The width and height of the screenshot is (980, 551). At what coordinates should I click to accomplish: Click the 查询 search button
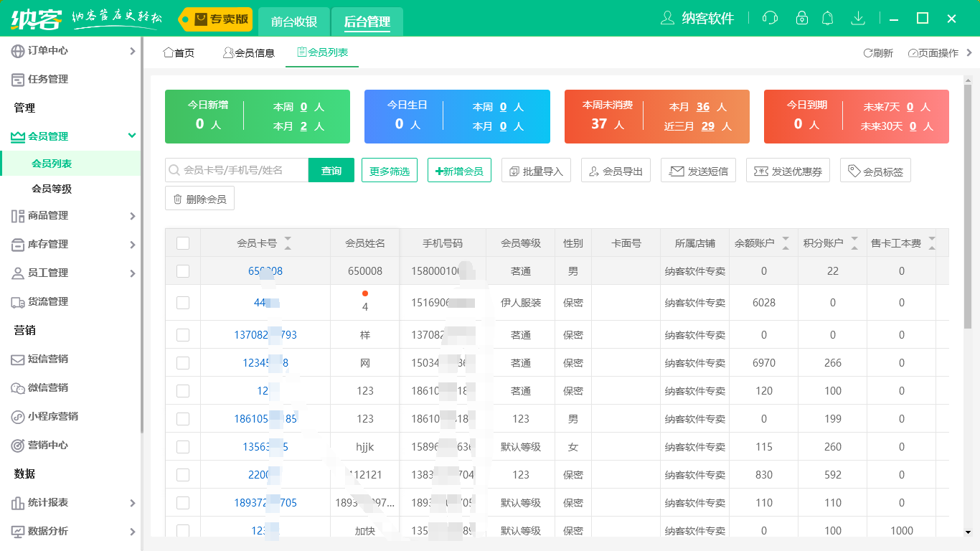coord(331,170)
